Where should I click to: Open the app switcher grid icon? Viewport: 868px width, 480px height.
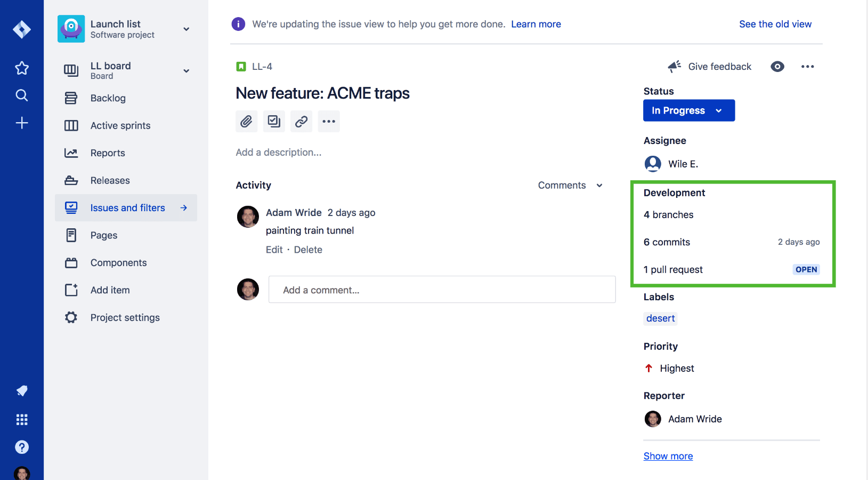tap(22, 420)
